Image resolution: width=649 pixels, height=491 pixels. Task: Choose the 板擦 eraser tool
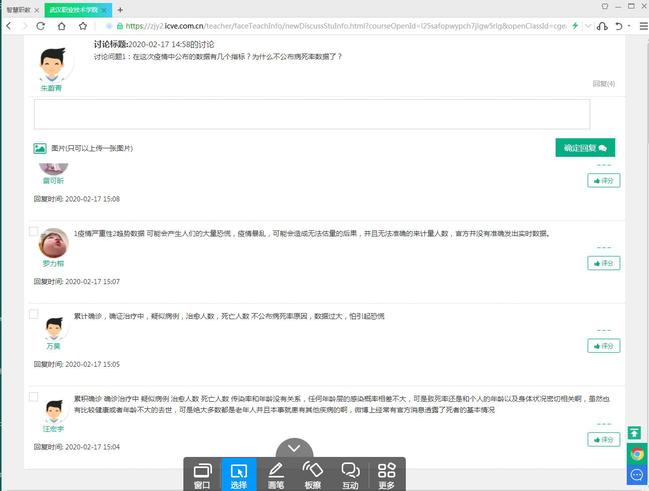[313, 474]
